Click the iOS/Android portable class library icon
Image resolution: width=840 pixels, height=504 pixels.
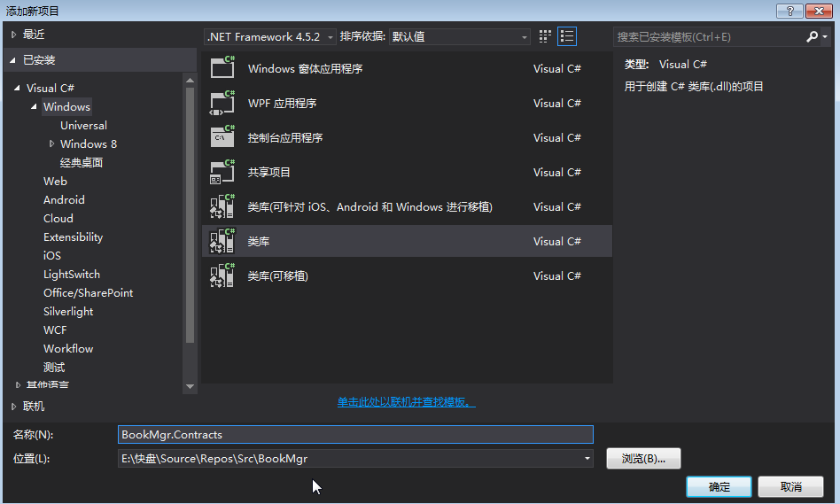point(222,206)
